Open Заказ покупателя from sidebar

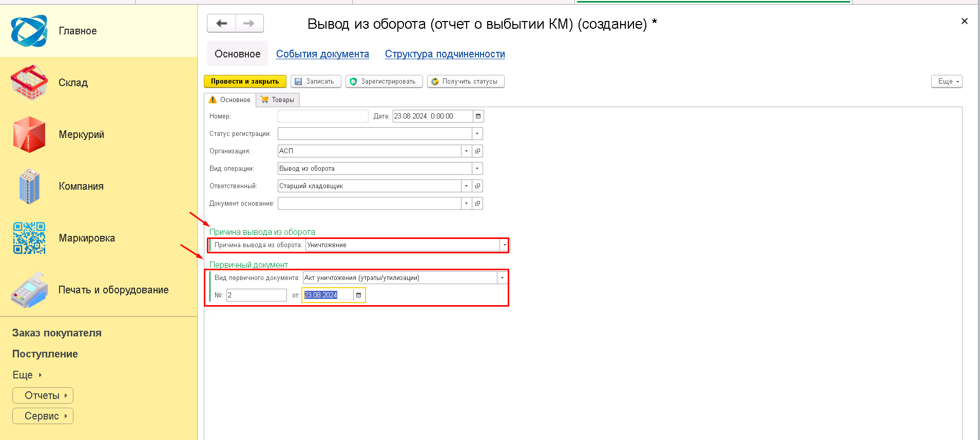(57, 333)
